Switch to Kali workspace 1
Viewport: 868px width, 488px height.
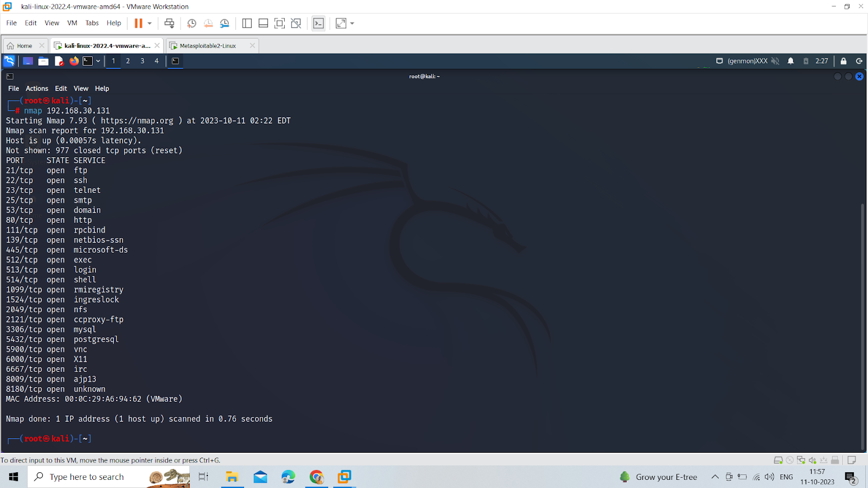pyautogui.click(x=113, y=61)
